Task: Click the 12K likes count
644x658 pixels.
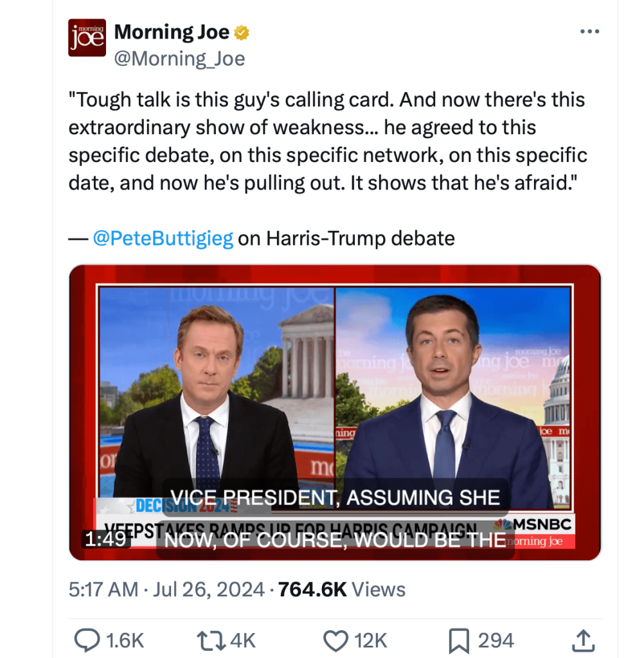Action: pyautogui.click(x=371, y=640)
